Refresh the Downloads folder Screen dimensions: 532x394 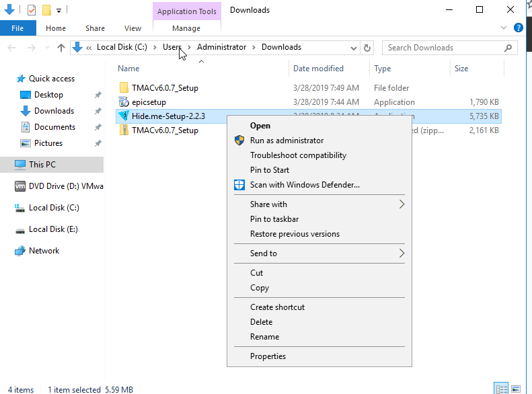coord(367,48)
